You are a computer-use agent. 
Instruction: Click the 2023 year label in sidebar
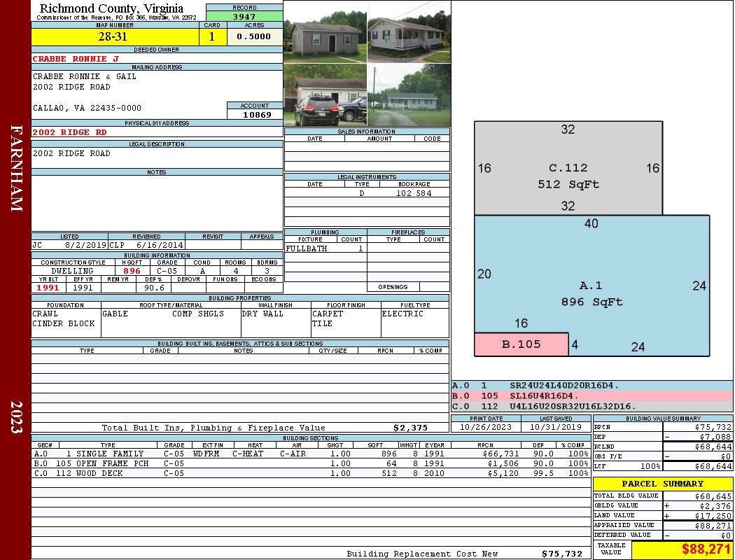(x=16, y=417)
